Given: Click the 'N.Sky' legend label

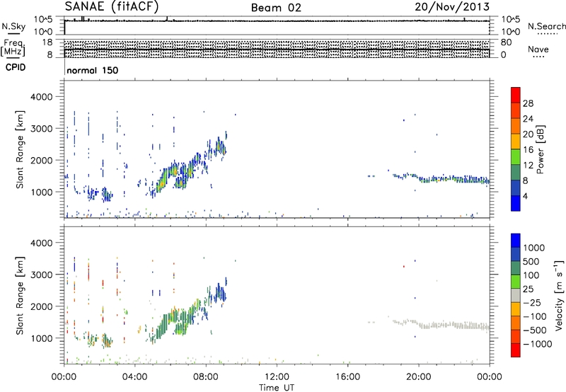Looking at the screenshot, I should coord(13,26).
